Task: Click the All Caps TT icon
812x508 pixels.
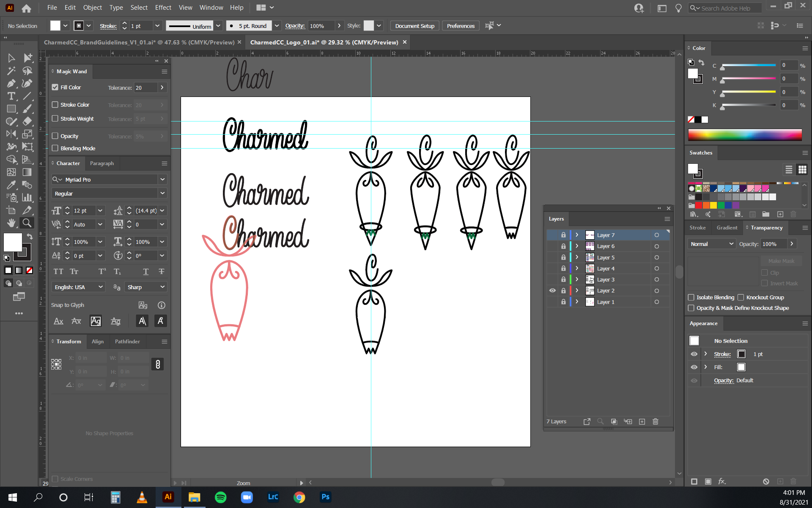Action: tap(58, 271)
